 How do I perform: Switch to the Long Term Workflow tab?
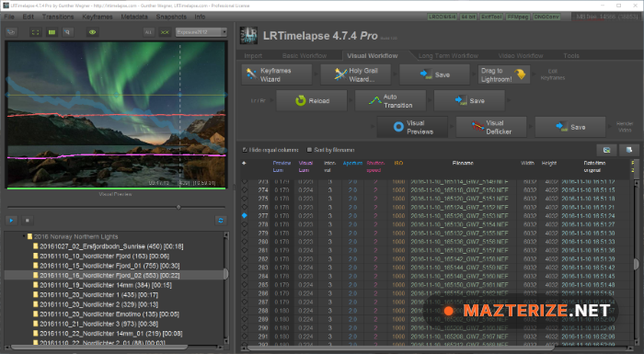pyautogui.click(x=448, y=56)
